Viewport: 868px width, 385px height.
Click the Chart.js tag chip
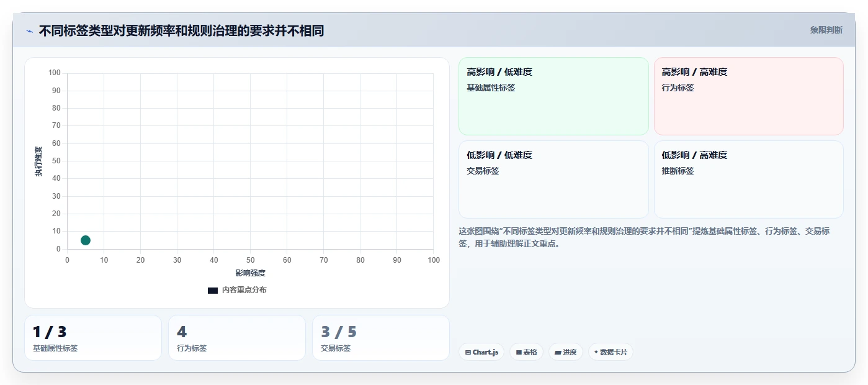[x=481, y=352]
